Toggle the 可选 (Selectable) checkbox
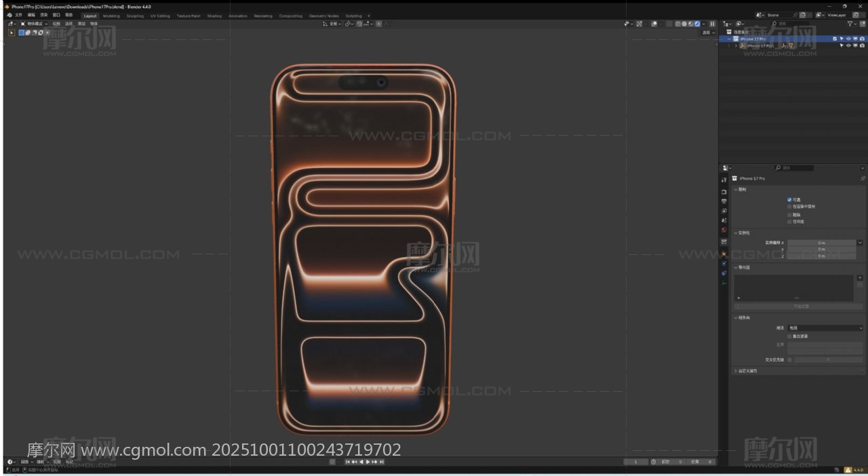Screen dimensions: 868x476 click(x=789, y=199)
